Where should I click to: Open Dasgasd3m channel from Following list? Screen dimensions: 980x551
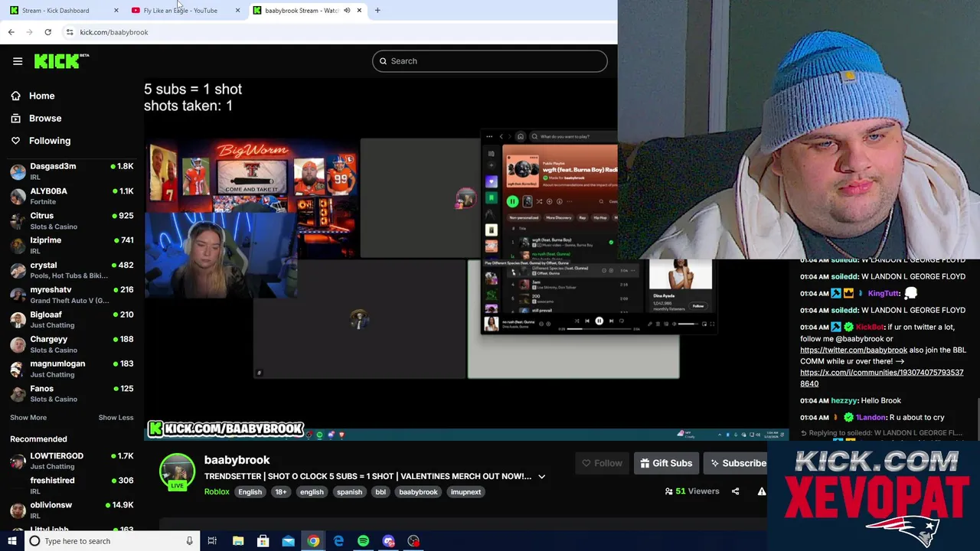[x=72, y=171]
